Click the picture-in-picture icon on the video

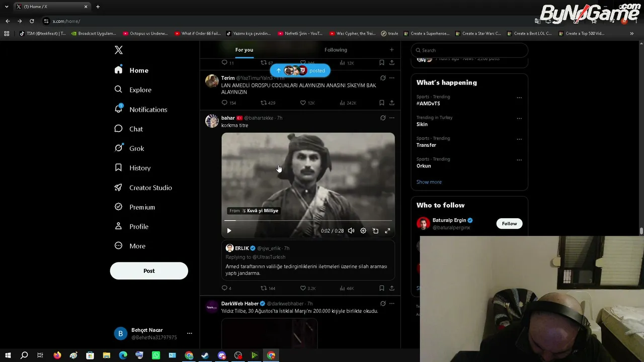(375, 231)
